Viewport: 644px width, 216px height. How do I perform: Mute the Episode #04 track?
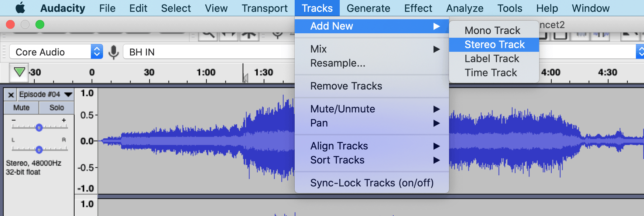[x=21, y=108]
